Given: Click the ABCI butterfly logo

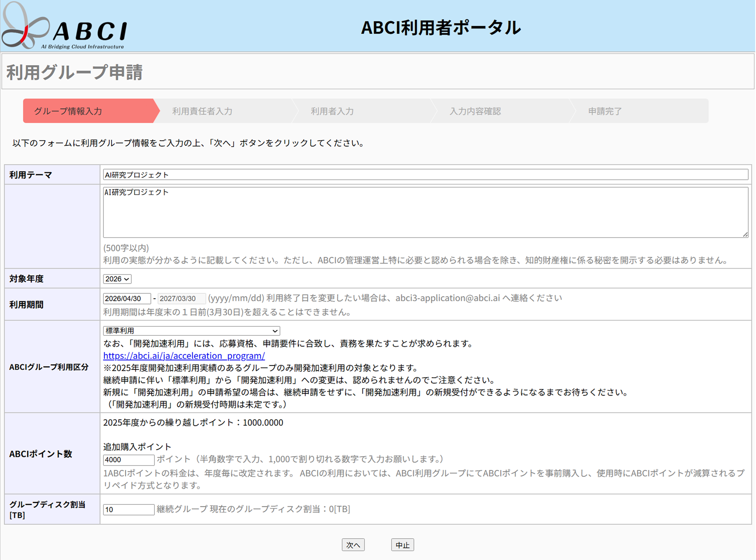Looking at the screenshot, I should 65,26.
